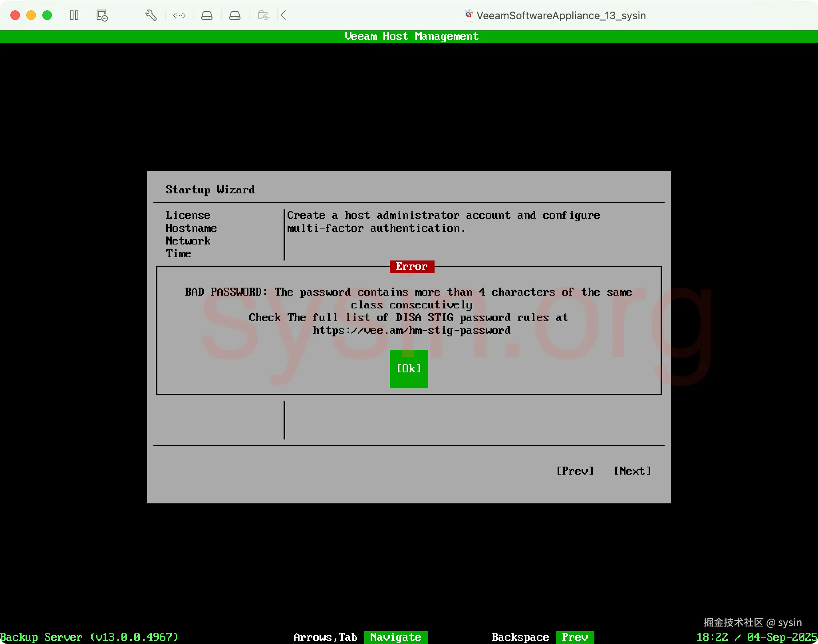
Task: Select Time step in wizard
Action: pos(178,254)
